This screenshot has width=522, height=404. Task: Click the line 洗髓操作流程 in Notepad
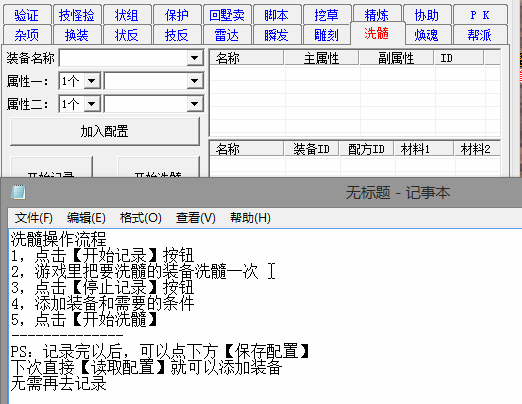coord(59,239)
